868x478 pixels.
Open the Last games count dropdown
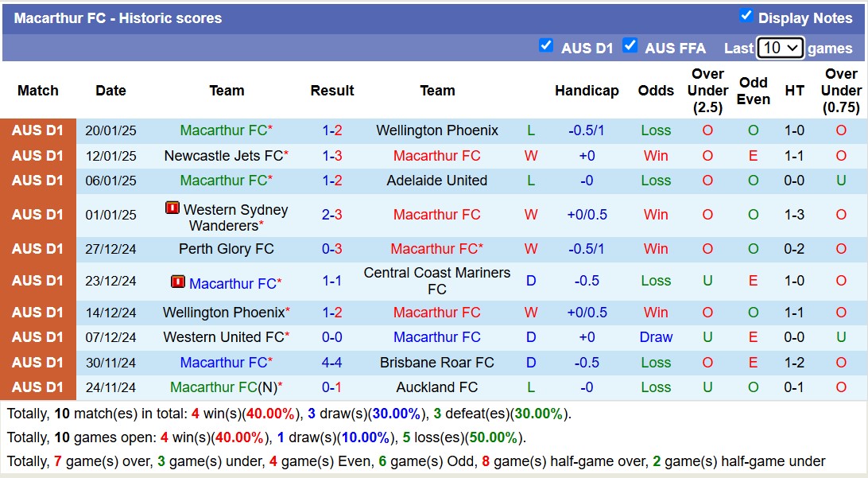(x=781, y=48)
